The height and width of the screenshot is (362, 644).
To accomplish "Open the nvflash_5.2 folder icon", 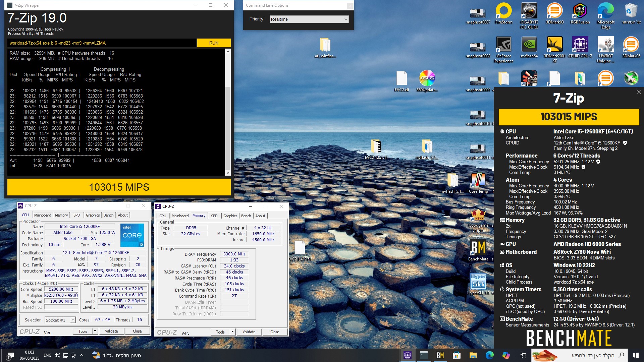I will [427, 149].
